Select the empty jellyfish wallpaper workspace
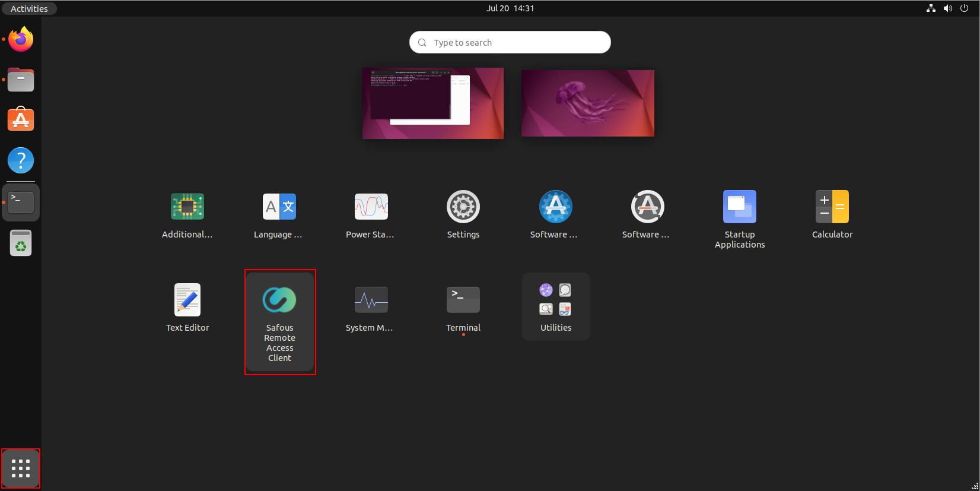 click(x=587, y=103)
